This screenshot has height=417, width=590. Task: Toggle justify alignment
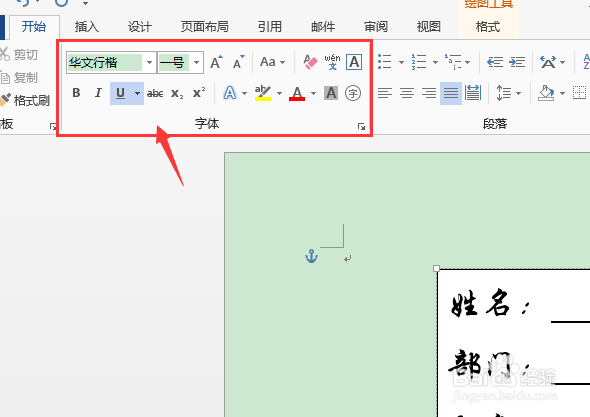[x=451, y=93]
